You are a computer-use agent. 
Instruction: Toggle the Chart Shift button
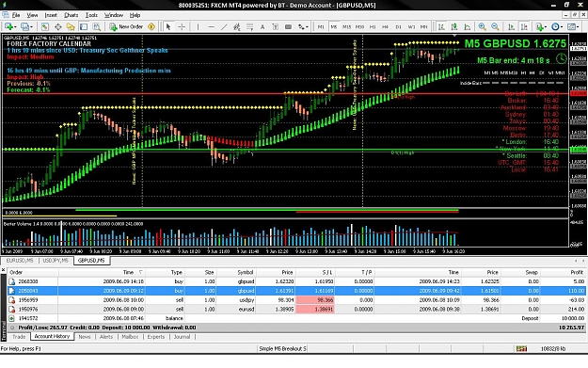coord(524,26)
